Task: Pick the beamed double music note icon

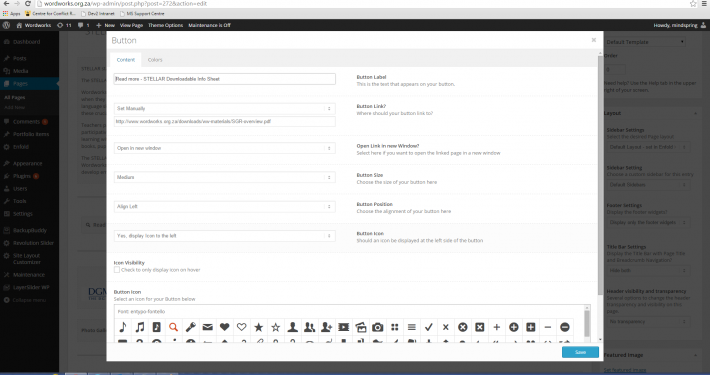Action: 139,327
